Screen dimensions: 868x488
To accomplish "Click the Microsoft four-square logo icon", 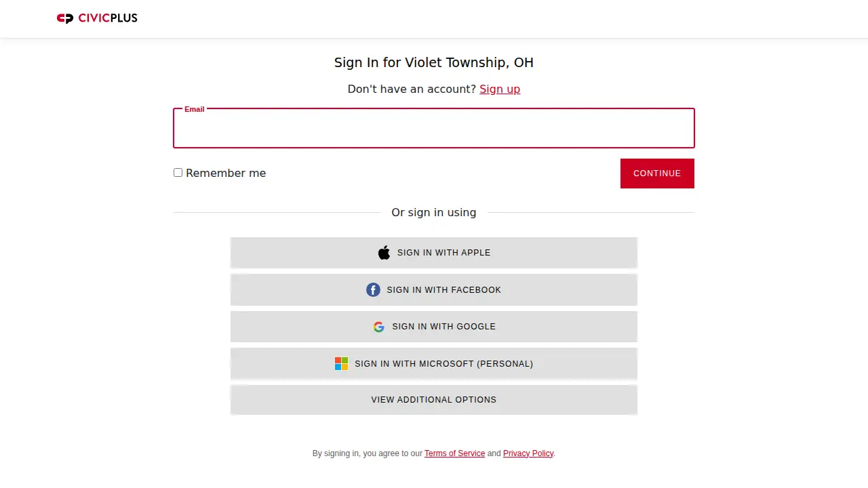I will pyautogui.click(x=341, y=364).
